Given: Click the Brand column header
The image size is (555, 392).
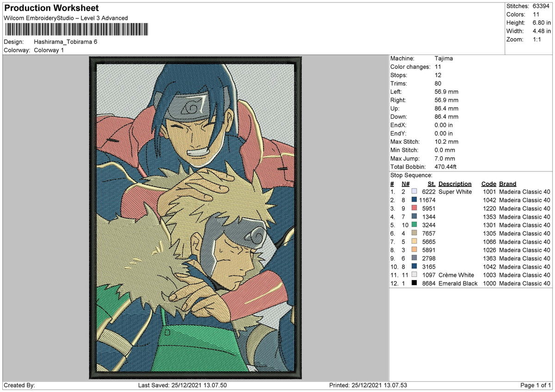Looking at the screenshot, I should tap(507, 184).
